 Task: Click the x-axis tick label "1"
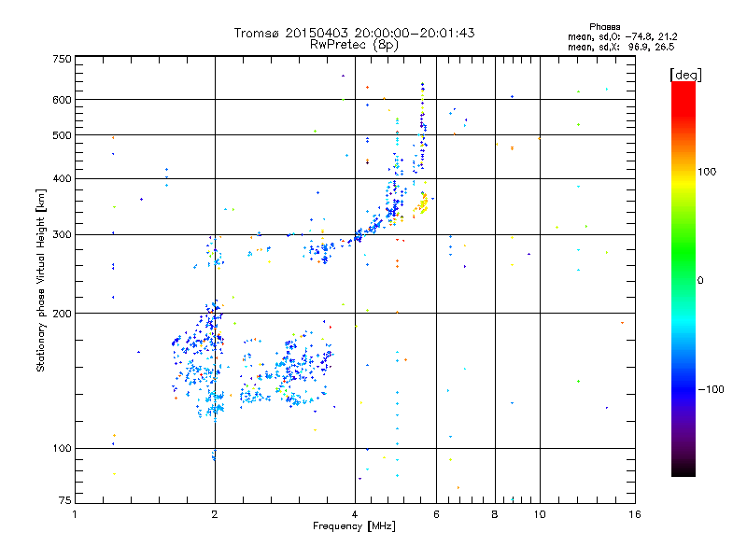[75, 514]
